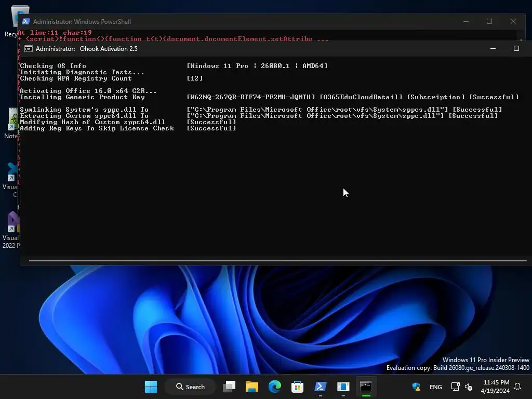Image resolution: width=532 pixels, height=399 pixels.
Task: Click the product key W62NQ-267QR-RTF74-PF2MH-JQMTH
Action: click(x=251, y=97)
